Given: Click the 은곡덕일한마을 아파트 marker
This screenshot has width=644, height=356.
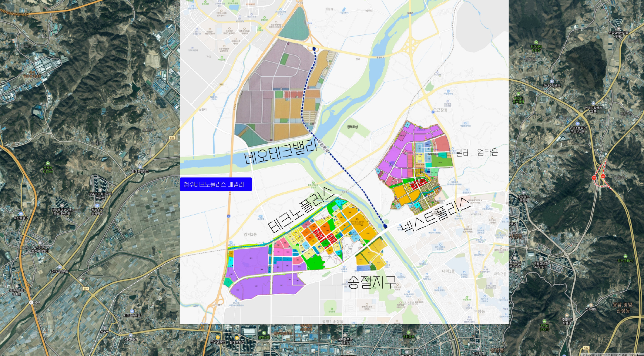Looking at the screenshot, I should [x=618, y=33].
